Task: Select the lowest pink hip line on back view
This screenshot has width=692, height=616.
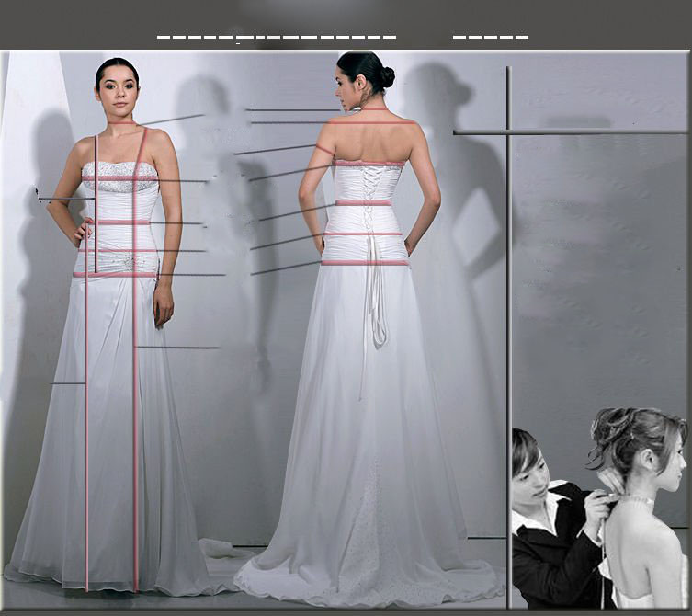Action: 364,263
